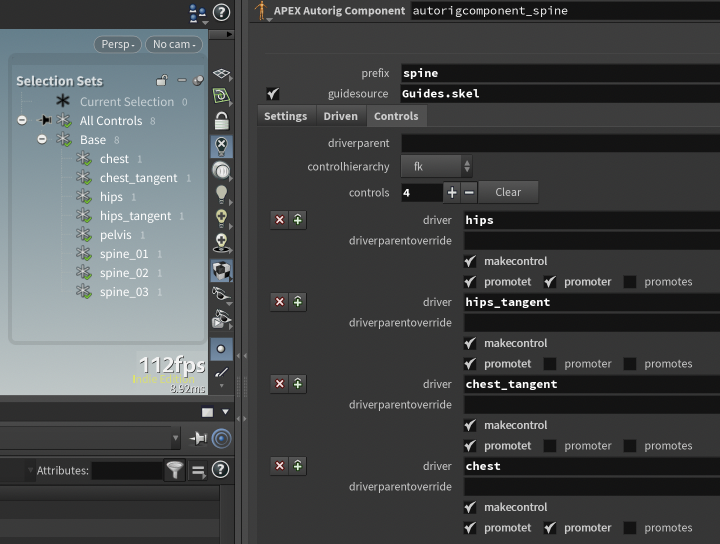Switch to the Driven tab
Screen dimensions: 720x544
point(341,116)
